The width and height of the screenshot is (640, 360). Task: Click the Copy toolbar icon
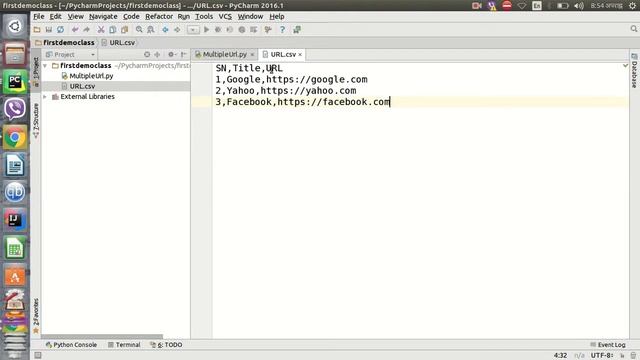coord(113,29)
